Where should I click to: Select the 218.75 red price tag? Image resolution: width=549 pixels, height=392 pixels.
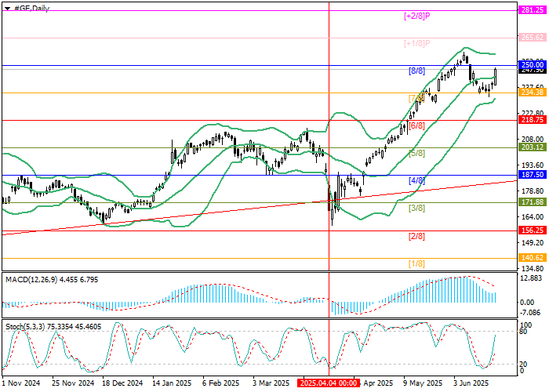coord(533,120)
